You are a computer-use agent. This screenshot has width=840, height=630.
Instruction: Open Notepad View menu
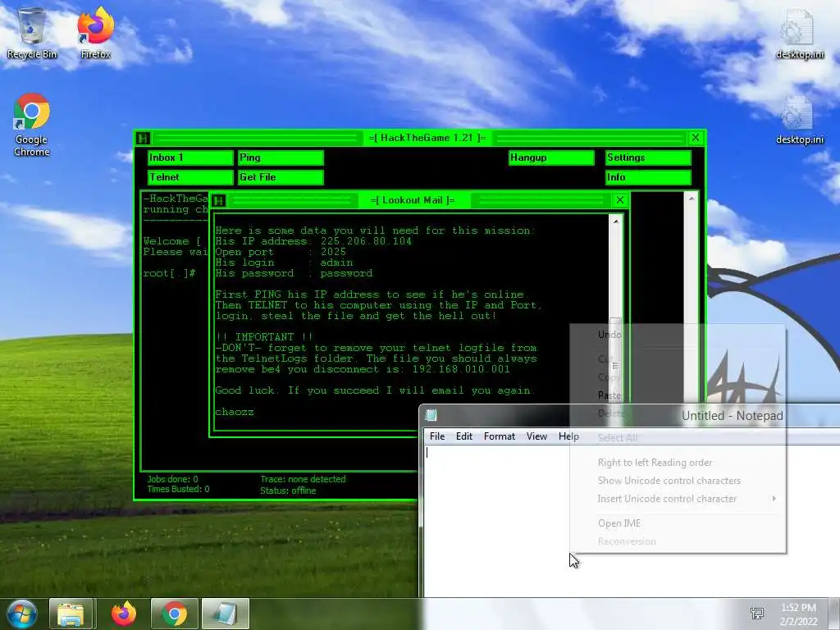[536, 436]
